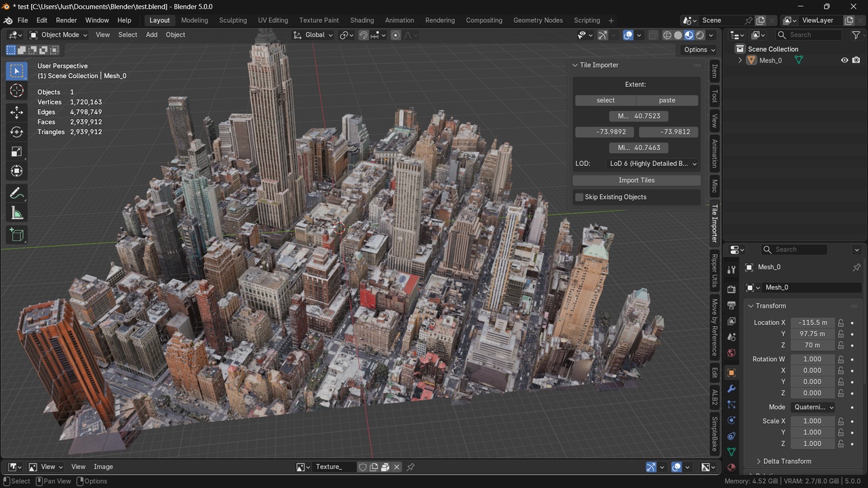Collapse the Tile Importer panel

pyautogui.click(x=595, y=65)
